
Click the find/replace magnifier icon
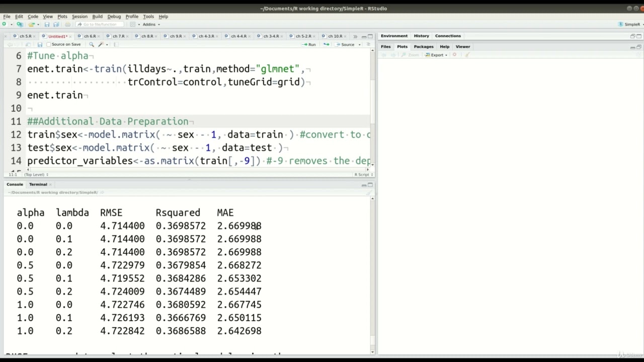pos(92,44)
